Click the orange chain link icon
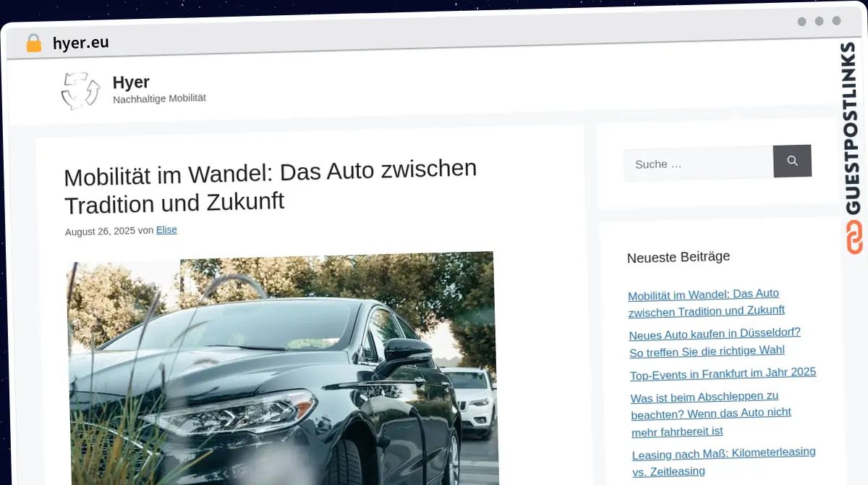Image resolution: width=868 pixels, height=485 pixels. pos(854,237)
